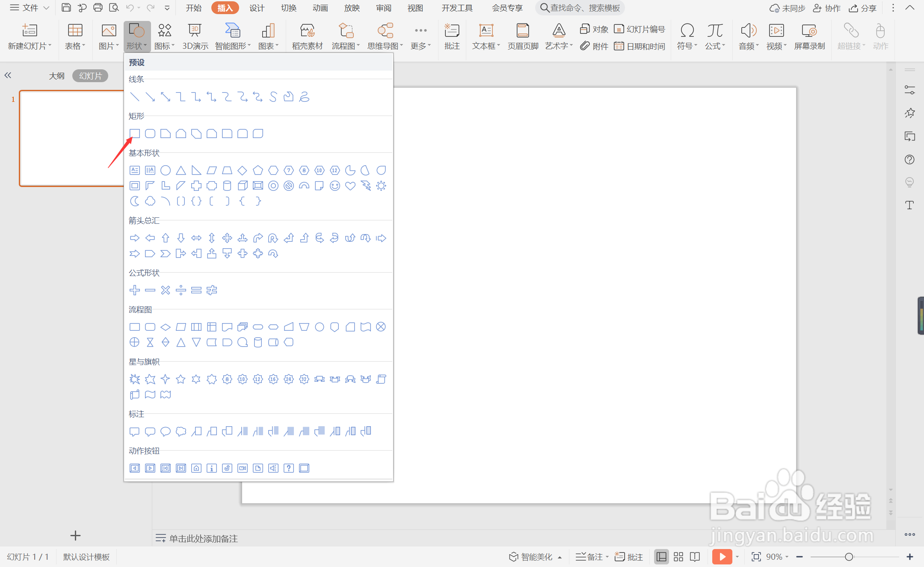Click the save icon in quick access bar
The width and height of the screenshot is (924, 567).
pos(66,8)
